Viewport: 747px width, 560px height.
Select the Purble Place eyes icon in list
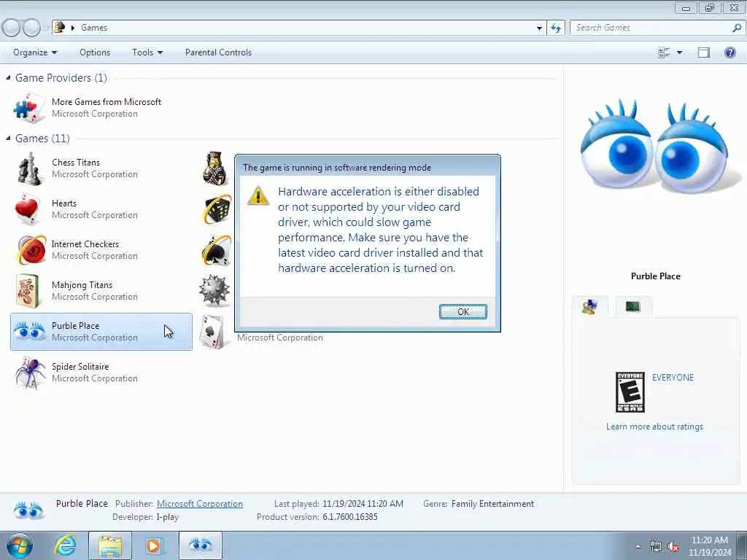click(29, 331)
